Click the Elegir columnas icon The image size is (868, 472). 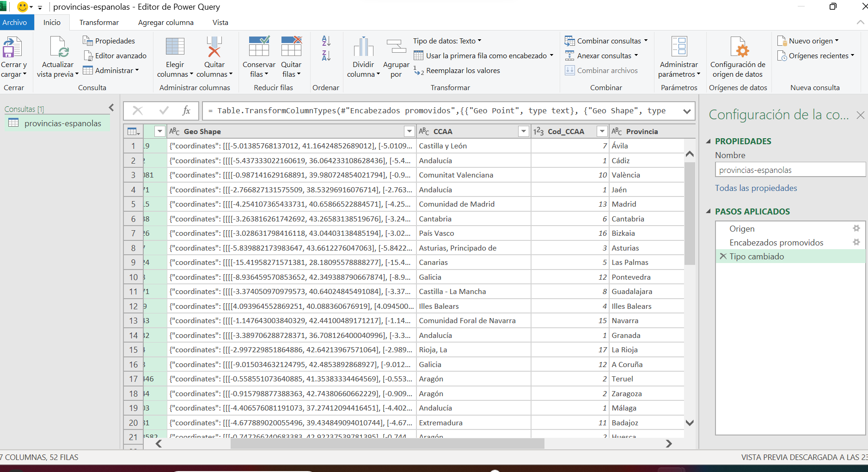(175, 47)
